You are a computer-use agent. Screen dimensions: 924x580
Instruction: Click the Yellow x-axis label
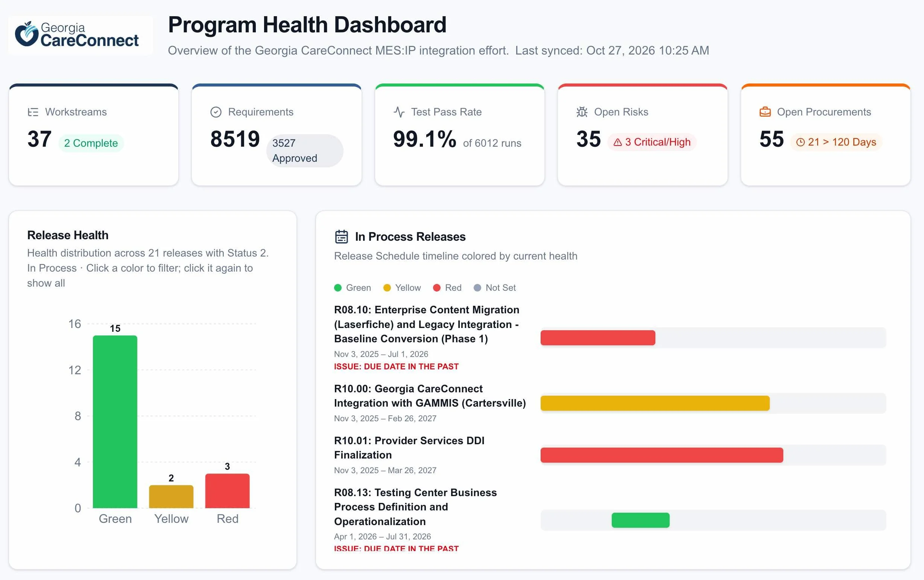click(171, 519)
